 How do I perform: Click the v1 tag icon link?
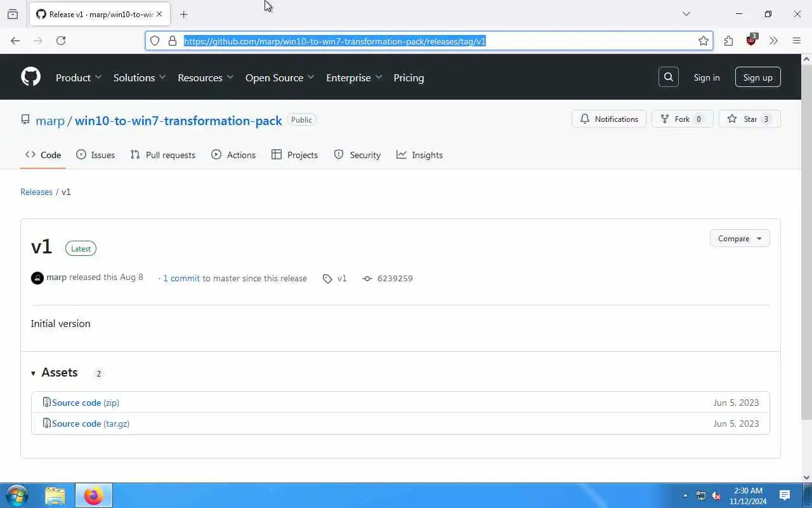coord(335,278)
